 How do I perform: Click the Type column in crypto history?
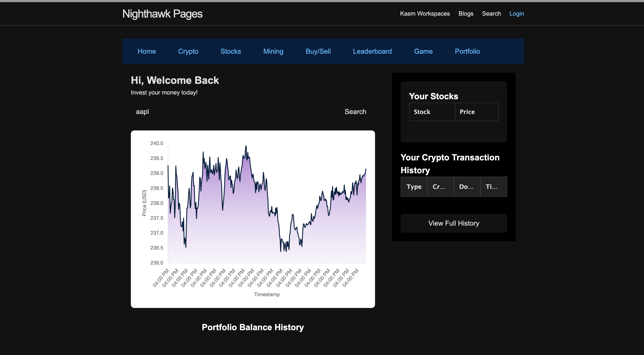tap(414, 187)
